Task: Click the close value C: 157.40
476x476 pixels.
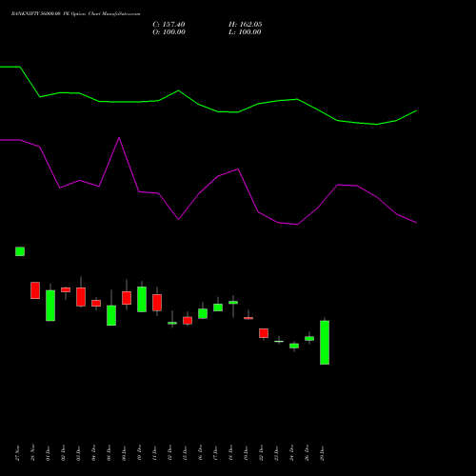Action: tap(169, 25)
